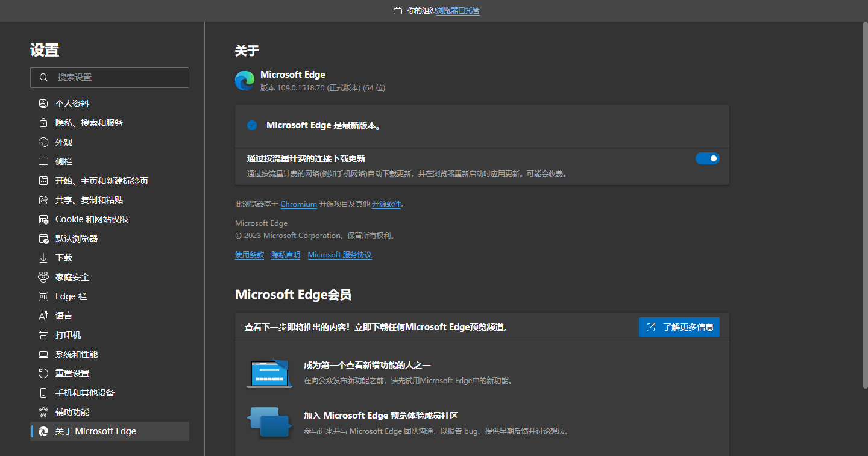Click the Cookie 和网站权限 icon

[43, 219]
